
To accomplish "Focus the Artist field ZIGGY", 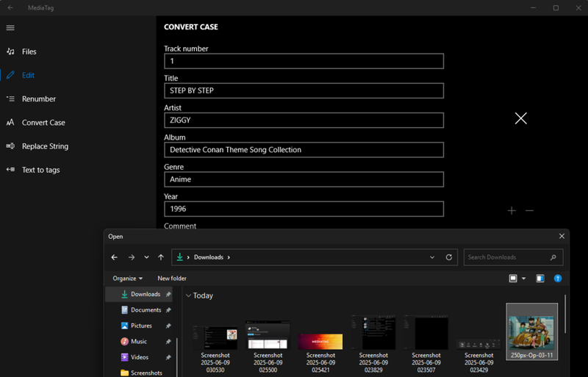I will click(304, 121).
